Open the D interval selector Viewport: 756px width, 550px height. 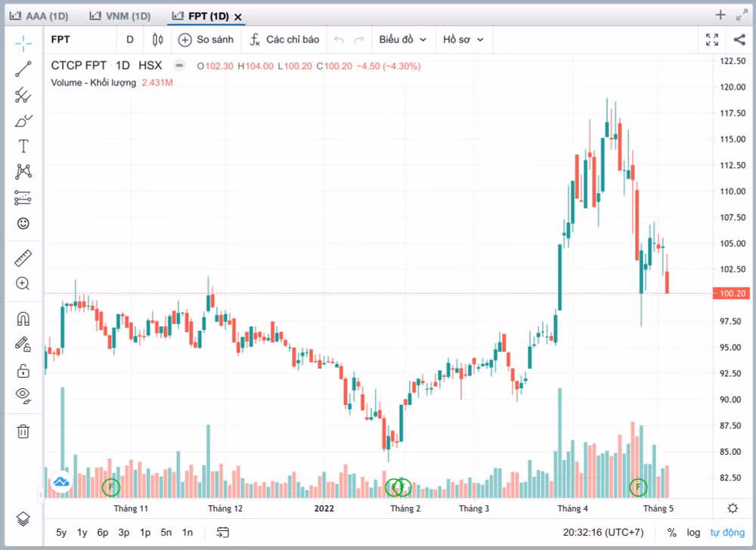click(130, 39)
